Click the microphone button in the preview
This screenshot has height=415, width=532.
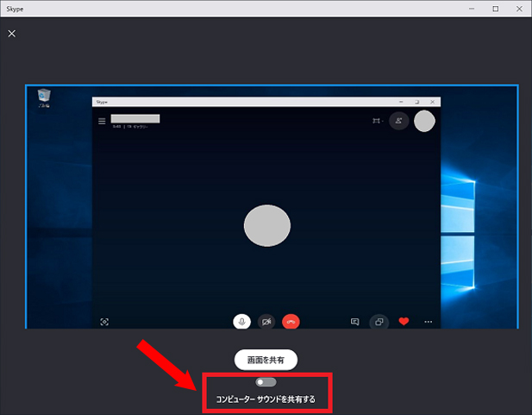point(242,321)
